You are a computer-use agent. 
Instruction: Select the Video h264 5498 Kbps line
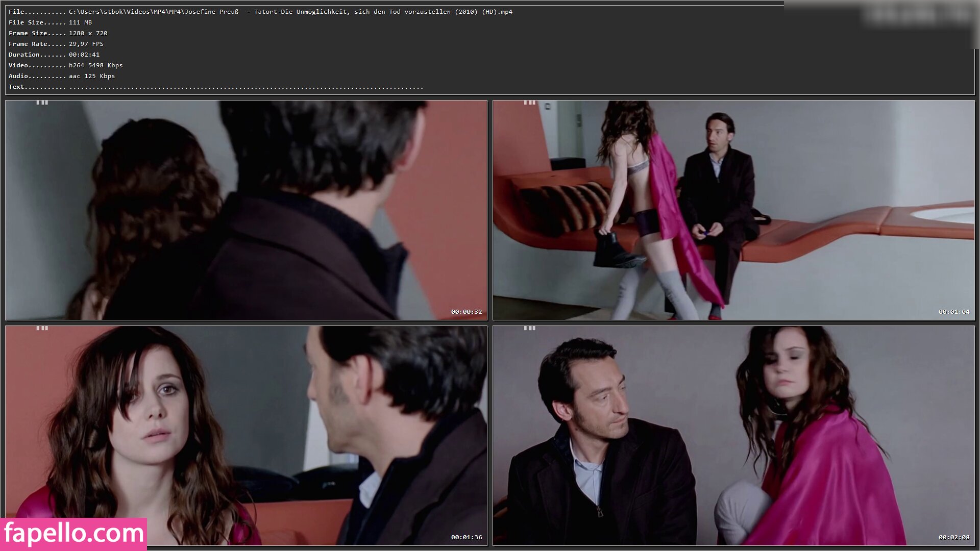pyautogui.click(x=65, y=65)
